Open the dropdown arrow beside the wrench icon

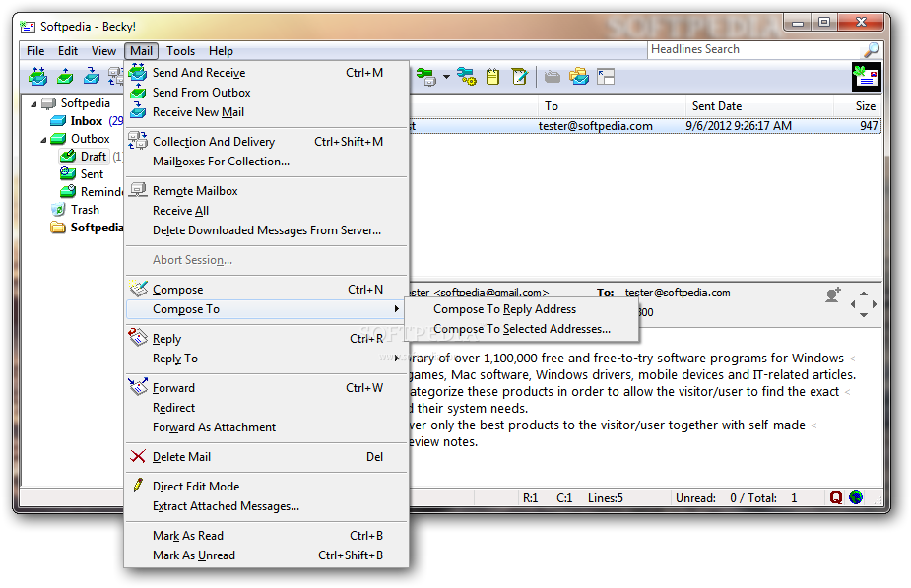[x=446, y=77]
